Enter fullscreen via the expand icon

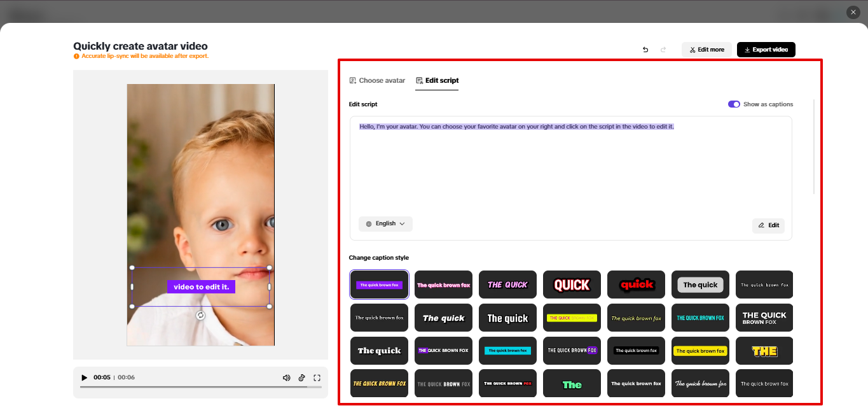tap(317, 377)
